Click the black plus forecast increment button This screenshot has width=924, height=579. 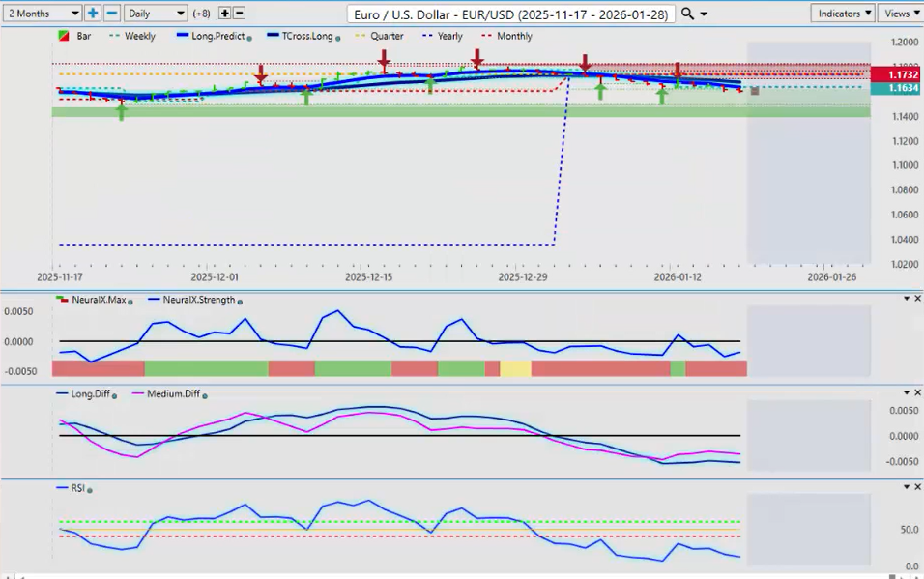pos(225,14)
